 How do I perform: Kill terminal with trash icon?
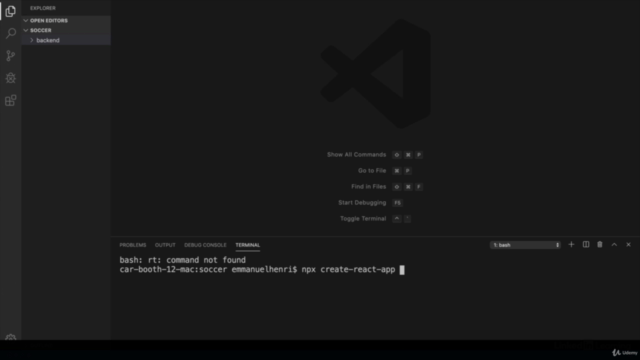600,244
